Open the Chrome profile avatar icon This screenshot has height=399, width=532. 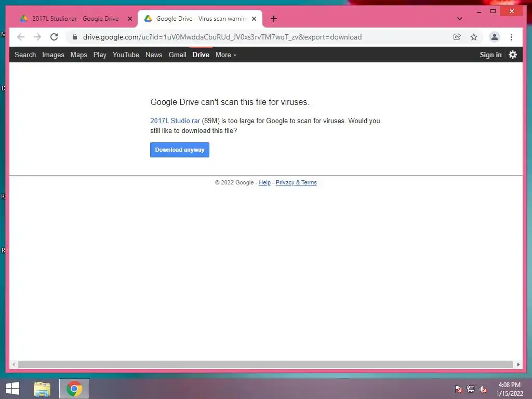click(495, 37)
